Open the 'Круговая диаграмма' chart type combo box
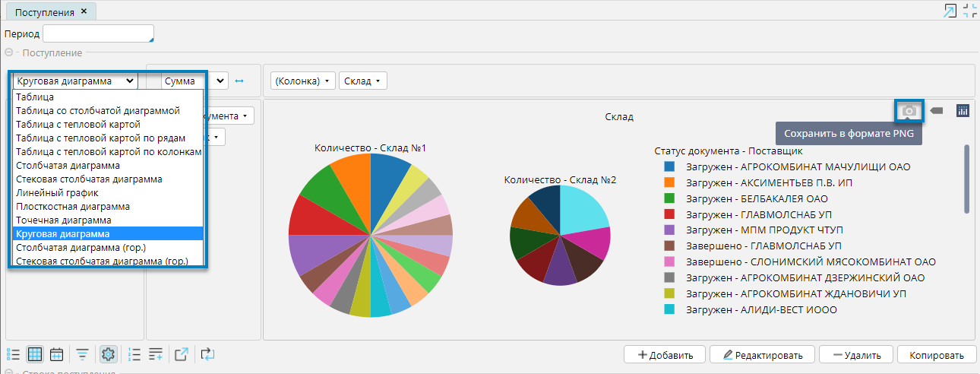The image size is (980, 374). coord(74,81)
